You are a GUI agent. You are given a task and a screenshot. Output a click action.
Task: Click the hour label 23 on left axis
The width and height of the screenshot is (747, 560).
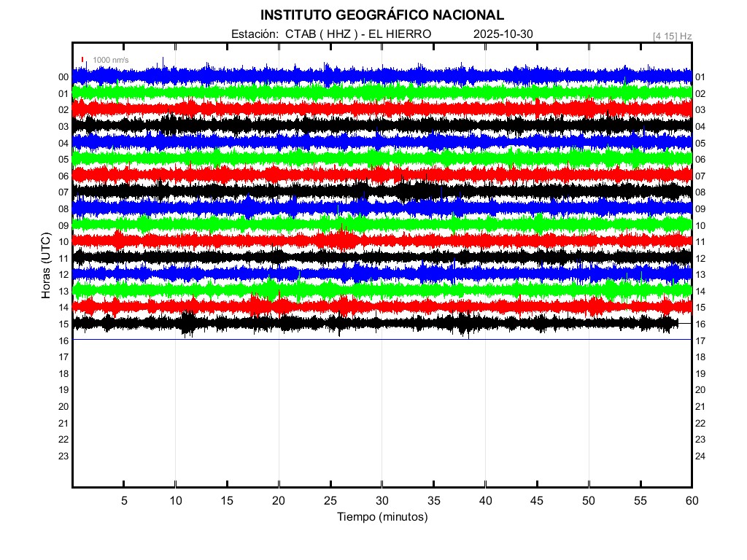point(63,456)
